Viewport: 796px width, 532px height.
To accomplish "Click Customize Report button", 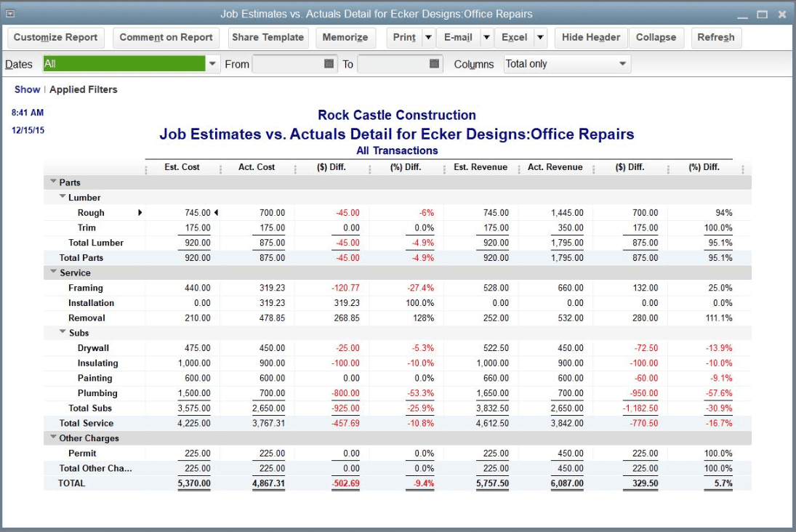I will point(55,38).
